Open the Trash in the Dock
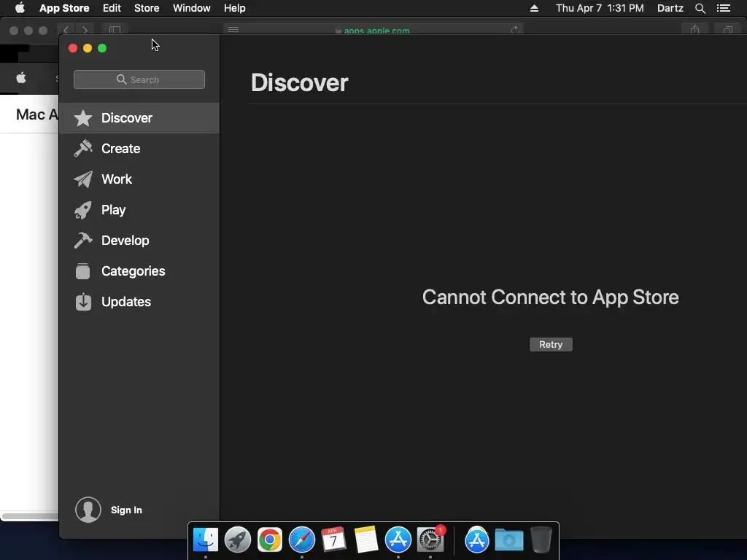This screenshot has height=560, width=747. (x=541, y=540)
